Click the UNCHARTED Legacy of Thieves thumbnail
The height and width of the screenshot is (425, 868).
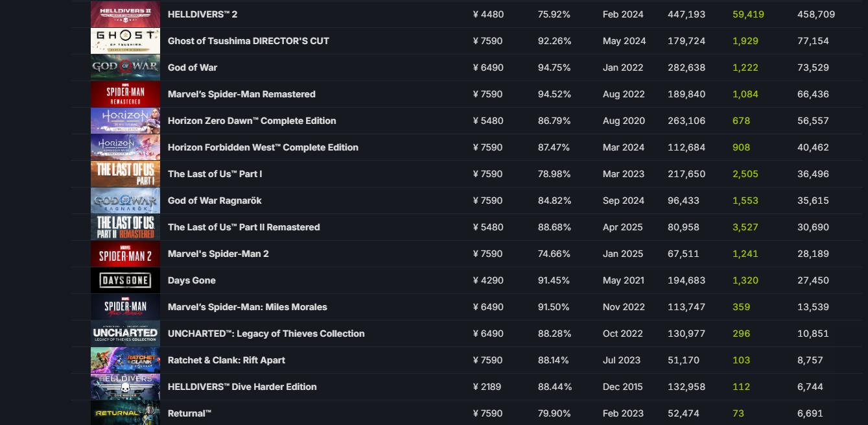[x=125, y=334]
